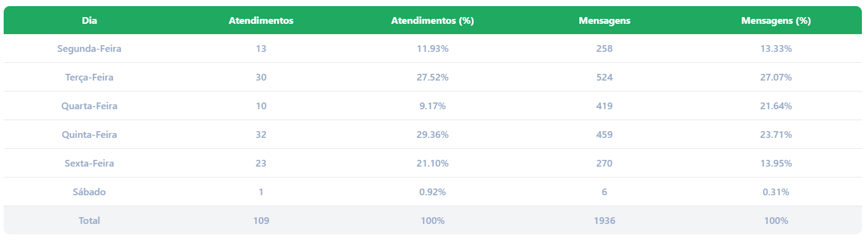This screenshot has width=868, height=241.
Task: Select the 0.31% mensagens percentage cell
Action: [776, 192]
